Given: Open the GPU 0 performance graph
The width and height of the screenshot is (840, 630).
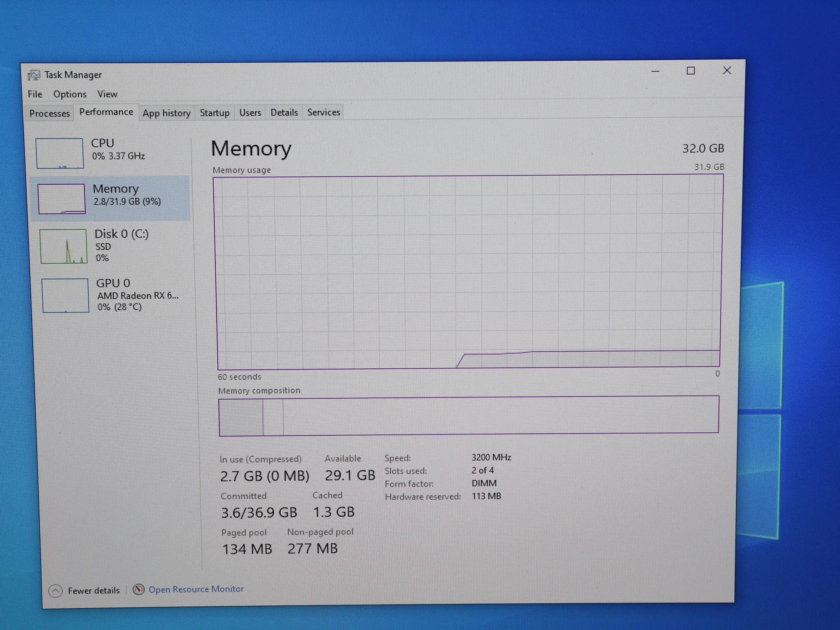Looking at the screenshot, I should coord(65,295).
